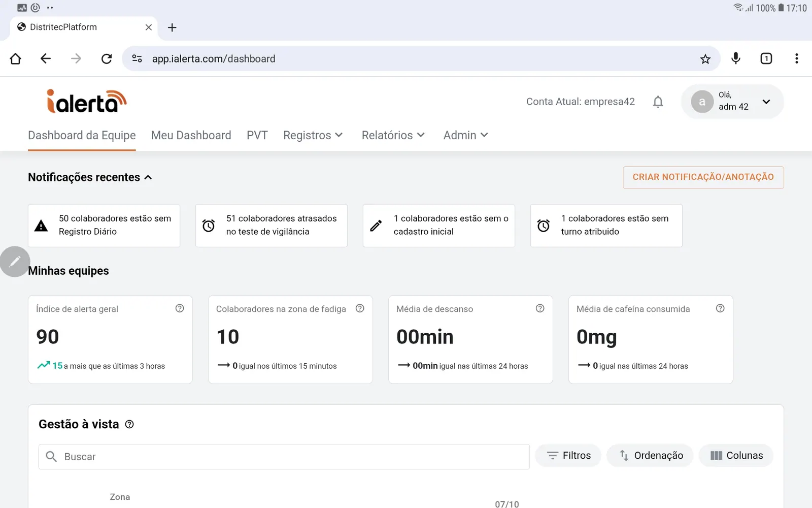Click the Wi-Fi status icon
812x508 pixels.
738,8
